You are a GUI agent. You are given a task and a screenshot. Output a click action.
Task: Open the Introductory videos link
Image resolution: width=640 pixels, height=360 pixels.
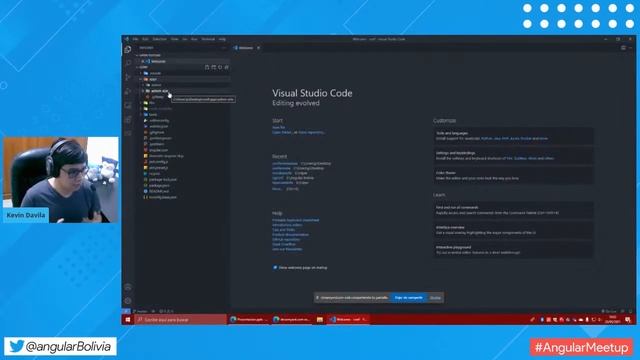[x=287, y=225]
